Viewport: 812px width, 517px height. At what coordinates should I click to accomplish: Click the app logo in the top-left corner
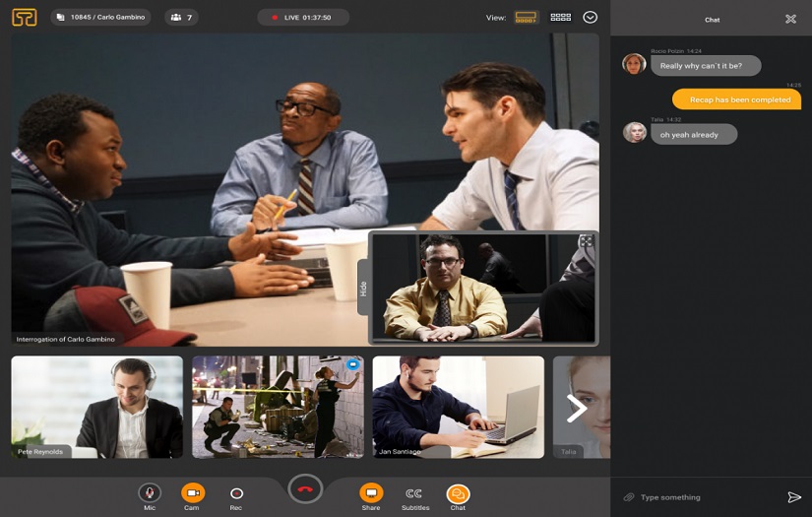click(x=25, y=17)
